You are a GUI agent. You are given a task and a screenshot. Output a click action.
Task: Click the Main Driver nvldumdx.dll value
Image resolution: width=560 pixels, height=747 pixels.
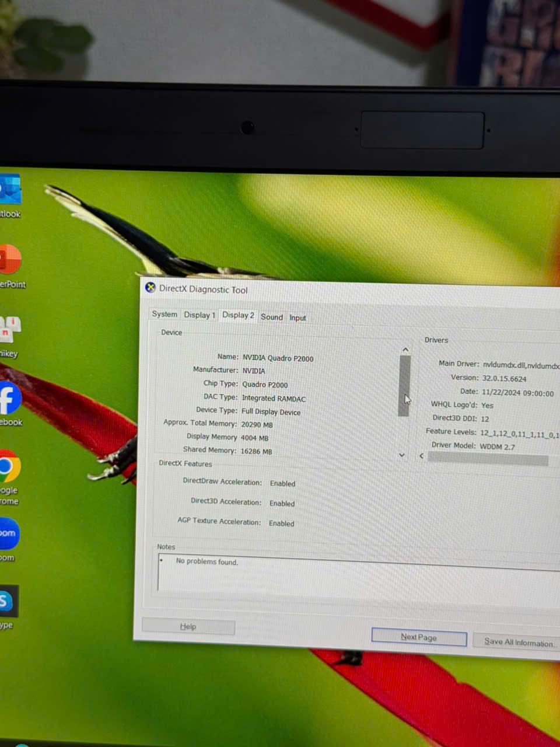[x=521, y=365]
